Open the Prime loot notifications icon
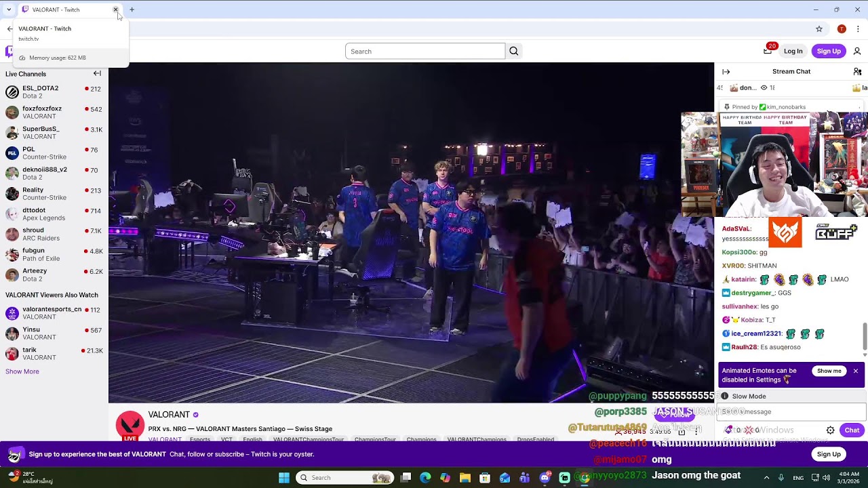The image size is (868, 488). [768, 51]
